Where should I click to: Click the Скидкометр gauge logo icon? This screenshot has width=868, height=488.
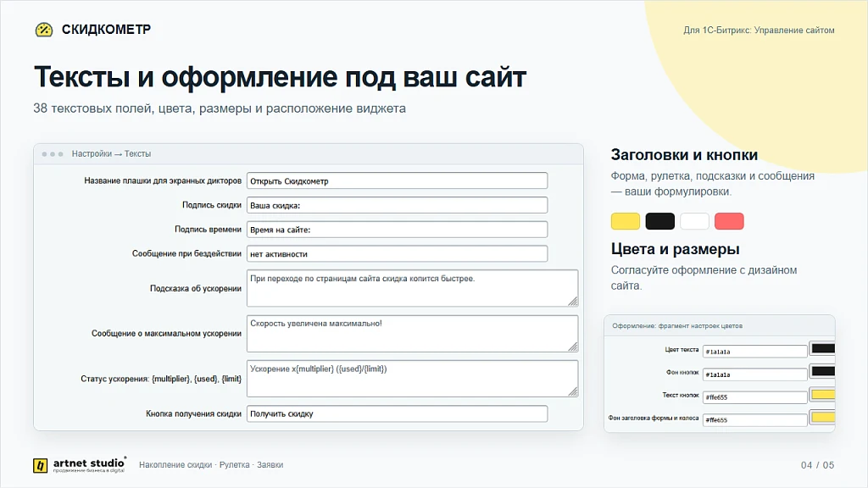click(x=44, y=30)
